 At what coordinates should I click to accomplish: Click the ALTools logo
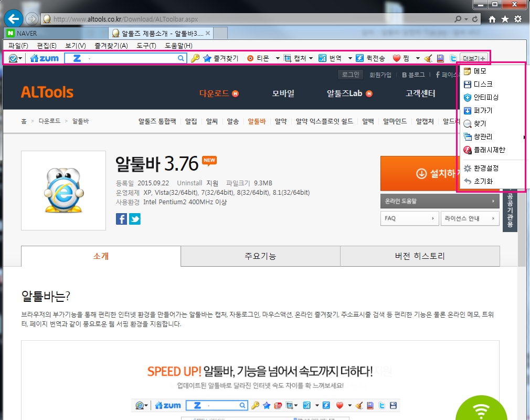[x=47, y=92]
